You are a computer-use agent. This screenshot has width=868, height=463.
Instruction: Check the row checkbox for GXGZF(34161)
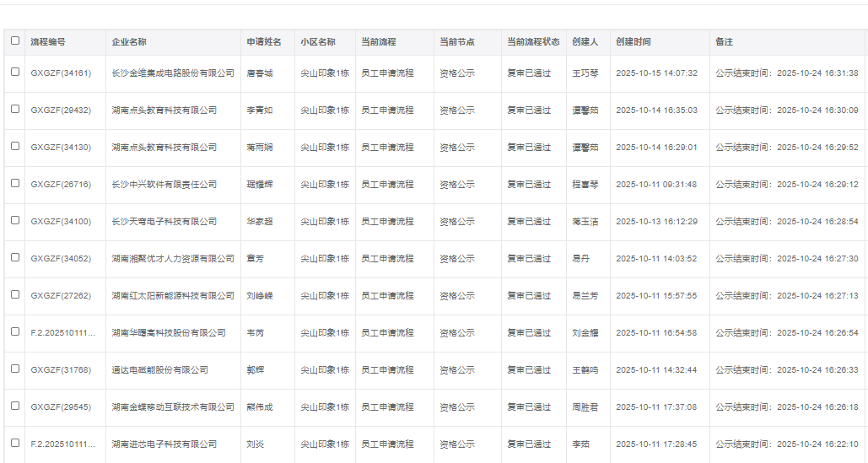coord(15,73)
